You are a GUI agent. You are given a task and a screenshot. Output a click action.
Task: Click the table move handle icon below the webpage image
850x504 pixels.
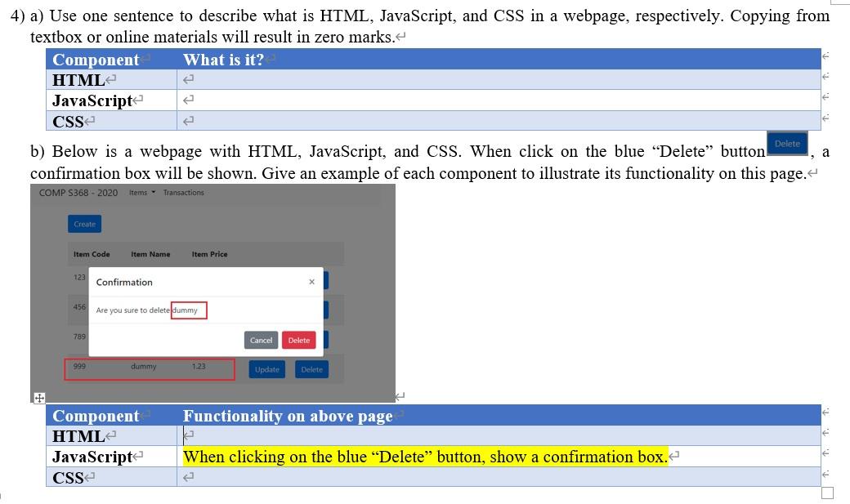pos(38,398)
